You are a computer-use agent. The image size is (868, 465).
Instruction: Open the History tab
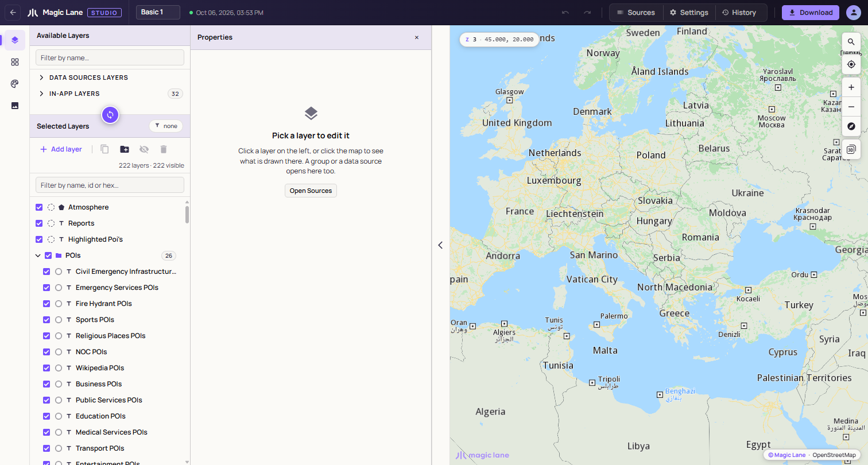pos(739,13)
